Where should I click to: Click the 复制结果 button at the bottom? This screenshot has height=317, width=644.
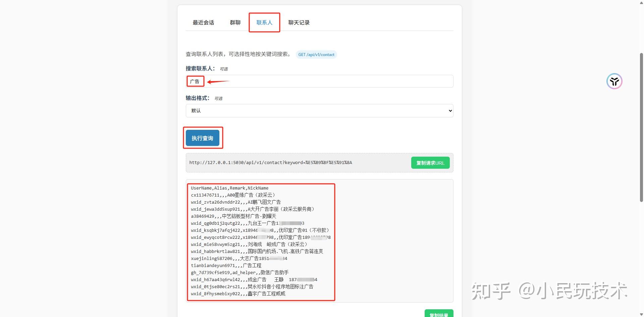point(439,314)
